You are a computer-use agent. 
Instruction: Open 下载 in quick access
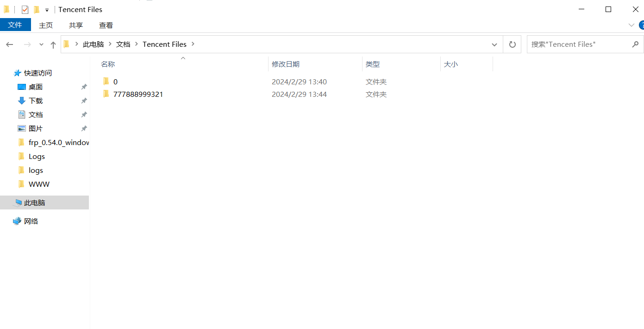(x=36, y=101)
